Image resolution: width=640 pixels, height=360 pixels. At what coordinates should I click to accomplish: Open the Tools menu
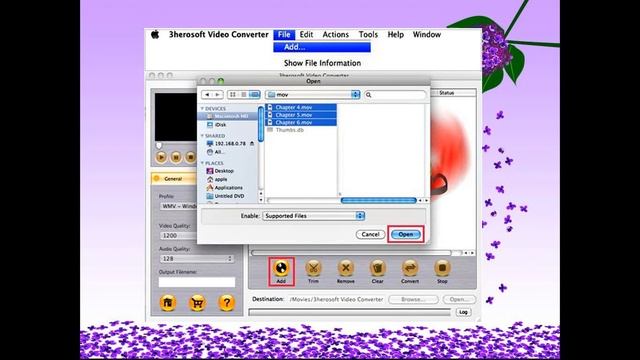coord(368,35)
